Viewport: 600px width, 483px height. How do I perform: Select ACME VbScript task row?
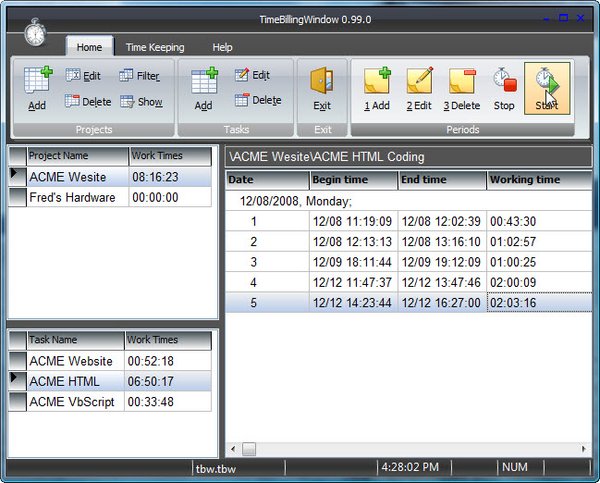point(110,401)
